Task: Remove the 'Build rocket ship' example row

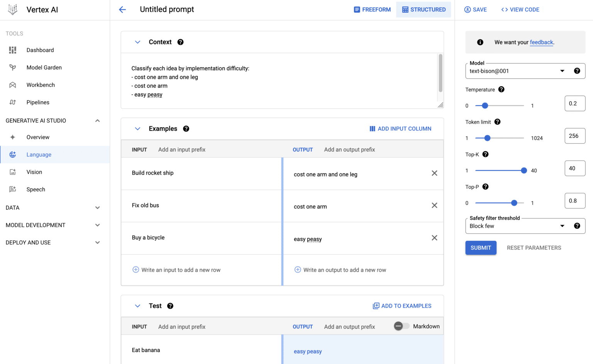Action: (434, 173)
